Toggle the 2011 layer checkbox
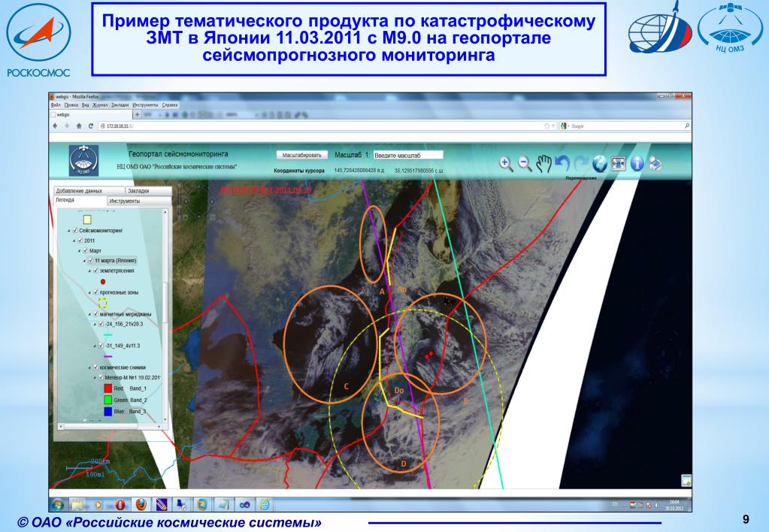The height and width of the screenshot is (532, 769). 80,240
